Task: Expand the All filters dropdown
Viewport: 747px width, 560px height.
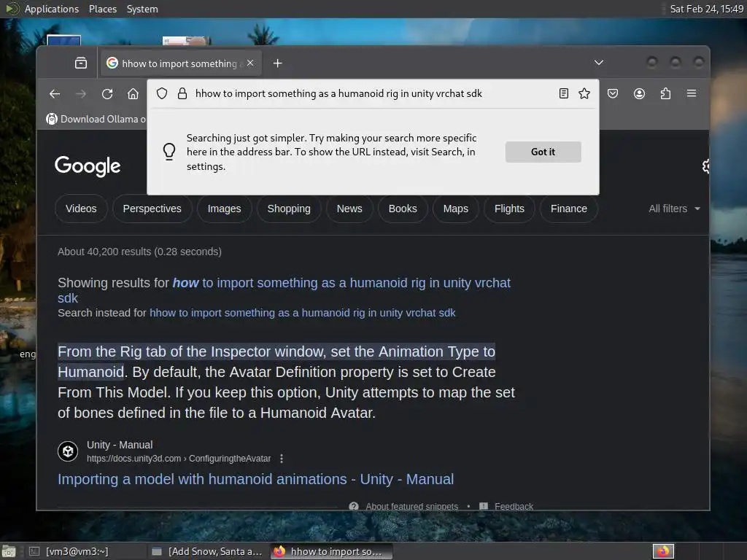Action: click(674, 209)
